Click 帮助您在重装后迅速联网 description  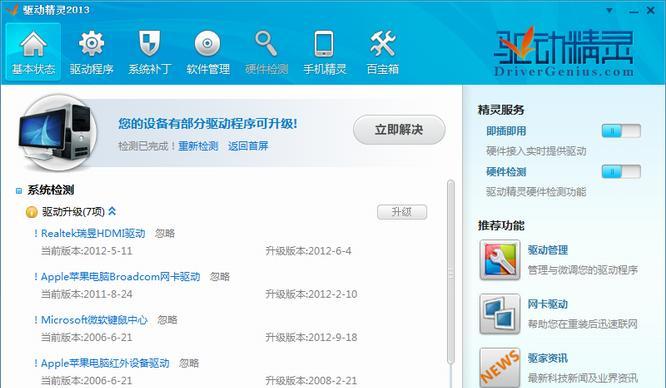[x=583, y=324]
